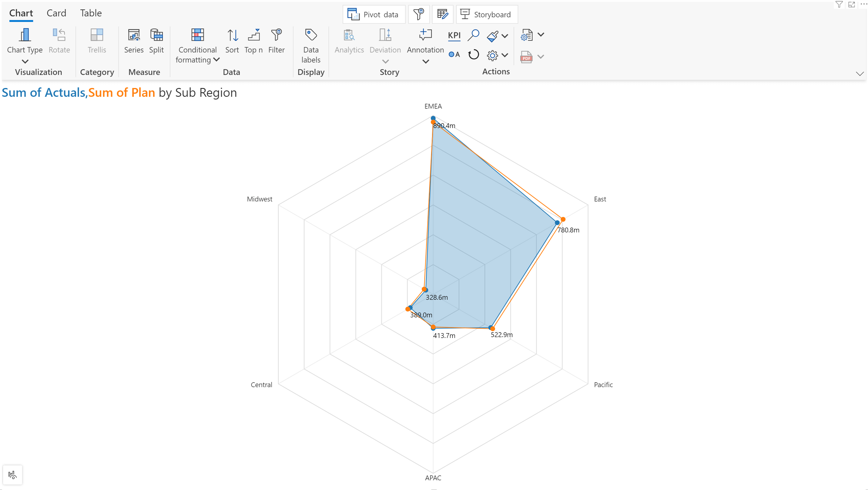
Task: Select the Trellis chart option
Action: pos(97,41)
